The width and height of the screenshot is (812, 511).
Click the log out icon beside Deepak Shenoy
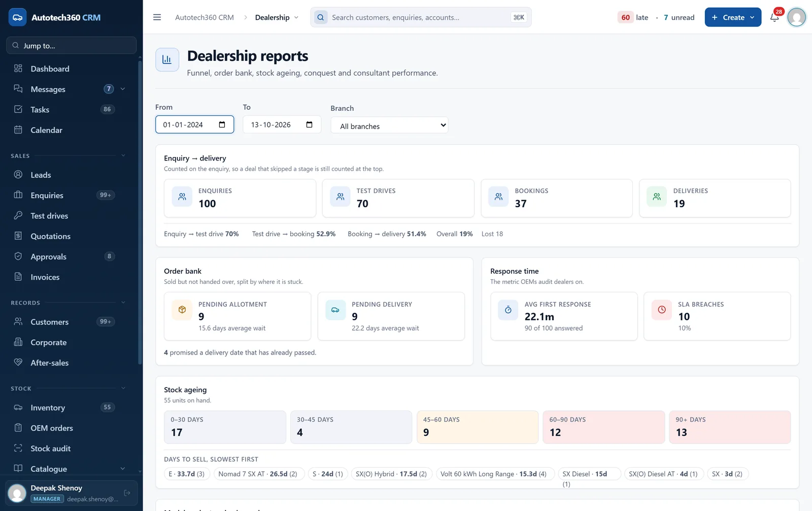127,493
